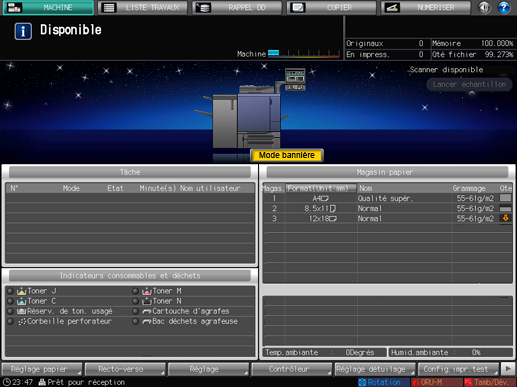Viewport: 517px width, 387px height.
Task: Open the RAPPEL DD tab
Action: tap(237, 7)
